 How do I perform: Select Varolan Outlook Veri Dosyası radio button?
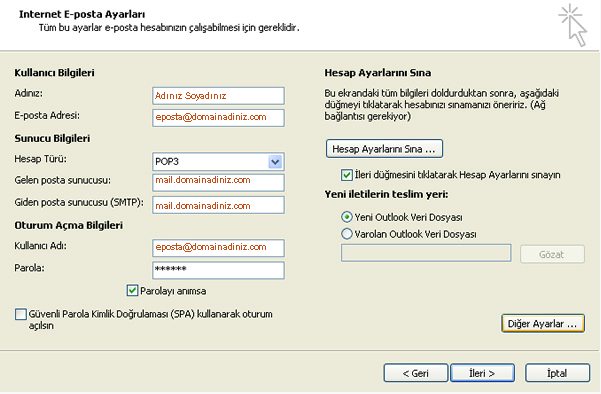click(x=346, y=234)
